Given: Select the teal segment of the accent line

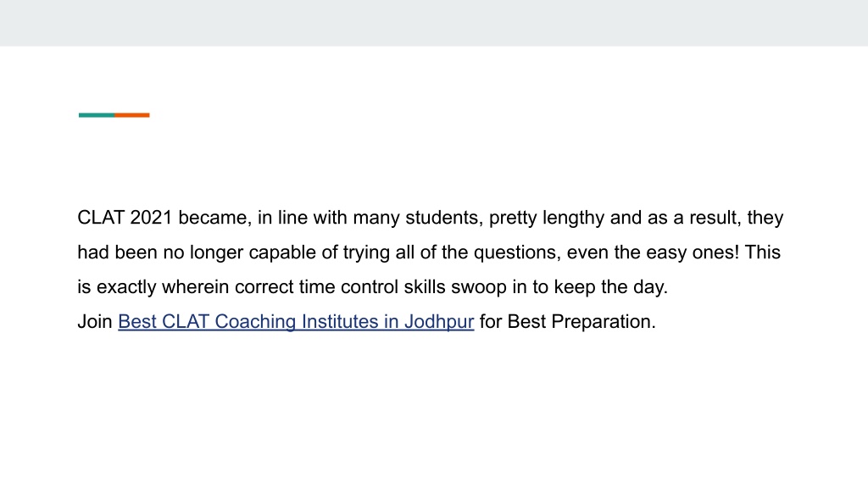Looking at the screenshot, I should pyautogui.click(x=97, y=115).
